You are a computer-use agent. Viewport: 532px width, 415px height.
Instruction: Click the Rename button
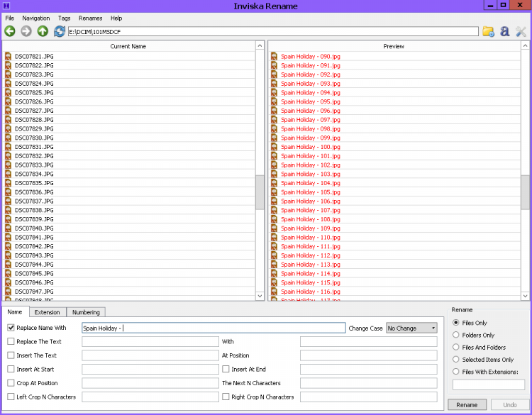click(467, 405)
